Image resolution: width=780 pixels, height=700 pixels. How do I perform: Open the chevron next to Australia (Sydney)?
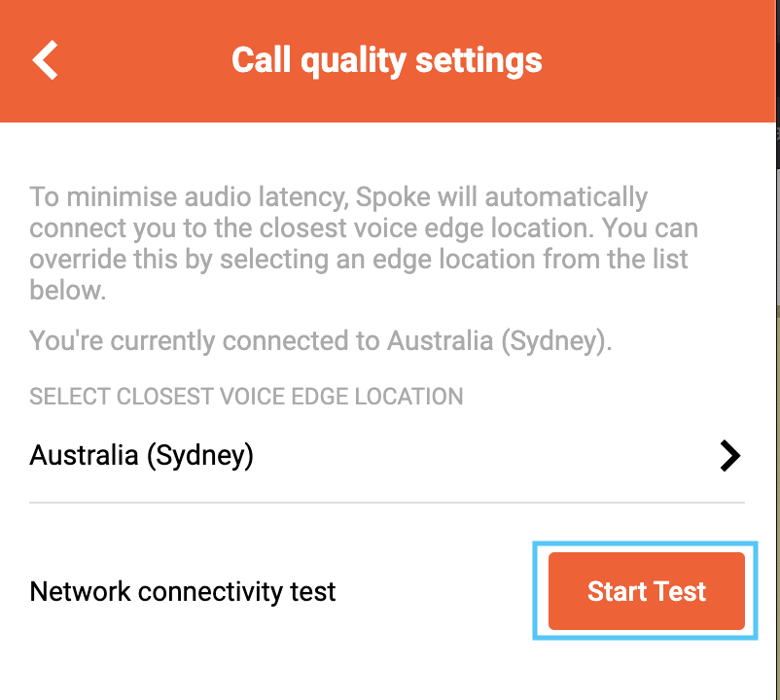pos(729,455)
